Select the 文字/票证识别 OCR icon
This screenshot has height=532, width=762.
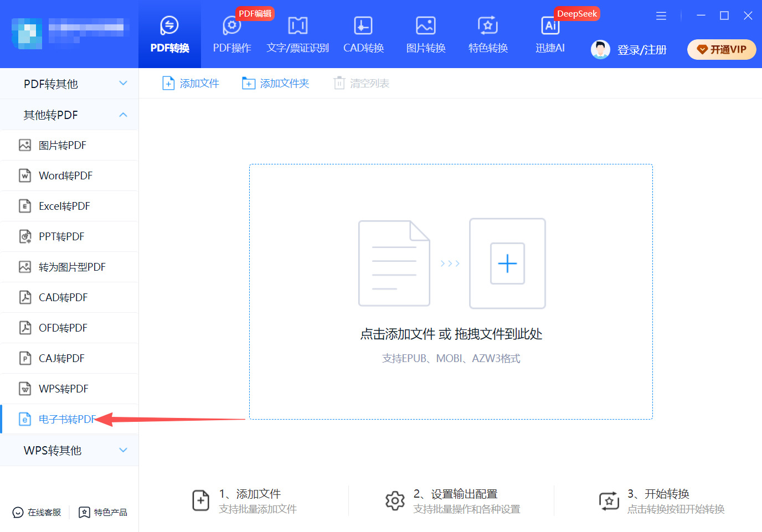tap(297, 25)
